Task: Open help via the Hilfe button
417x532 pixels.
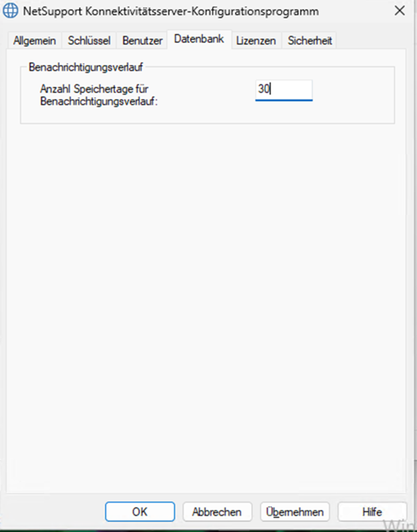Action: (x=372, y=511)
